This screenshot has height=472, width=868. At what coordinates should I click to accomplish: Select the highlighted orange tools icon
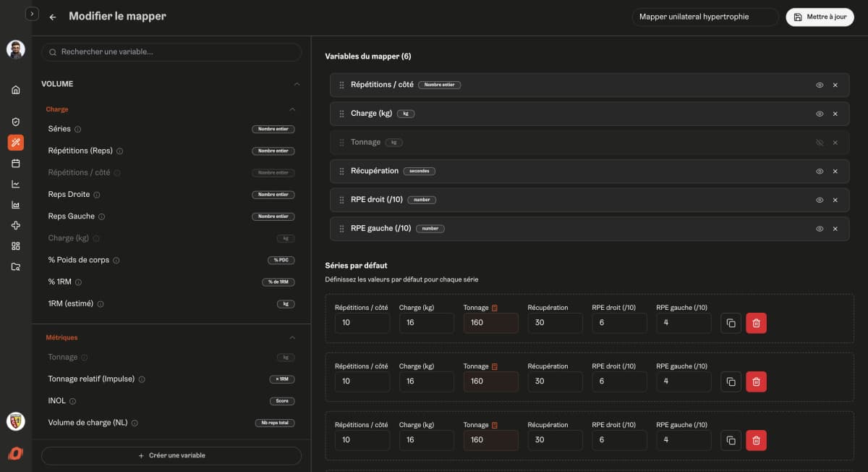click(x=16, y=143)
